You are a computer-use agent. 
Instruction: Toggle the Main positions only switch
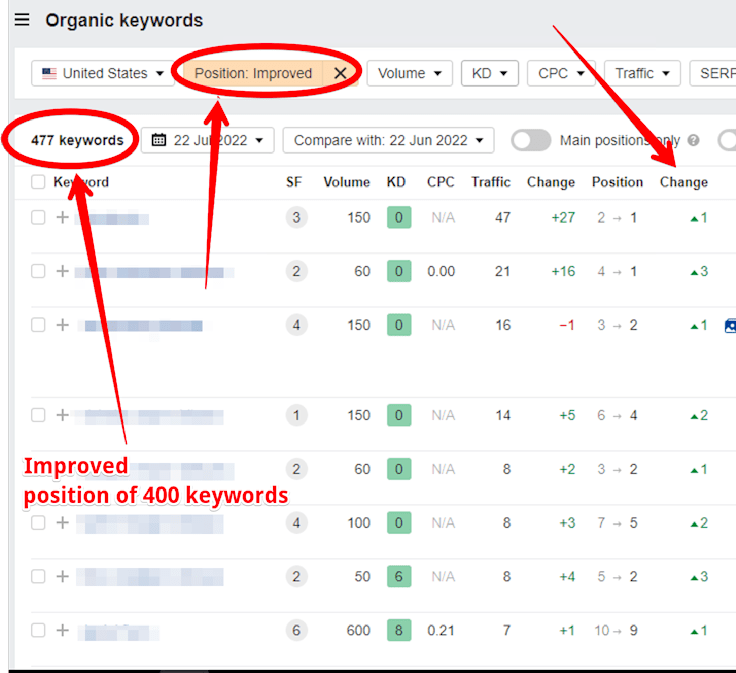pos(531,141)
